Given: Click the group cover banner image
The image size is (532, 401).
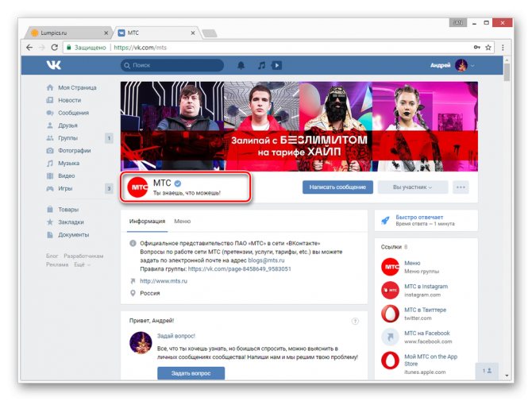Looking at the screenshot, I should (x=299, y=126).
